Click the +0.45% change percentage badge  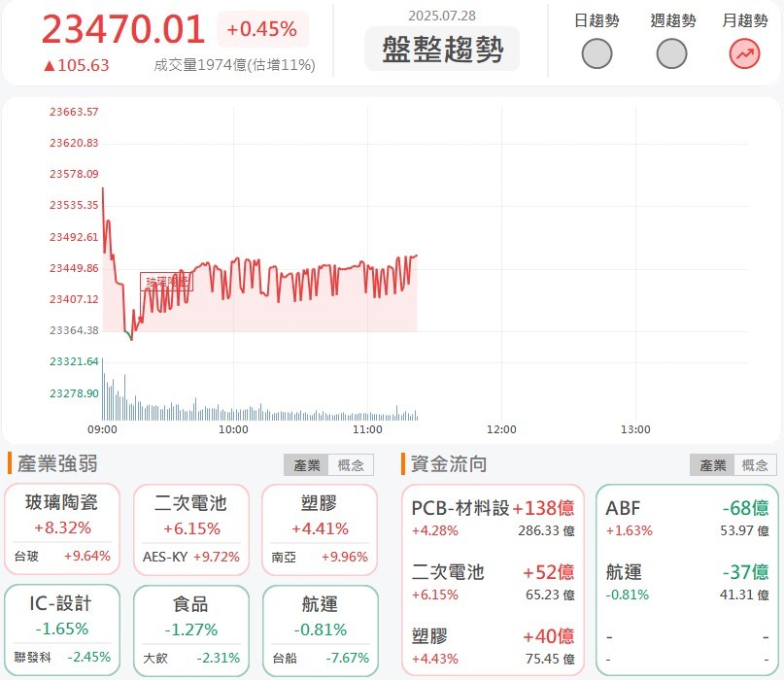(x=262, y=29)
